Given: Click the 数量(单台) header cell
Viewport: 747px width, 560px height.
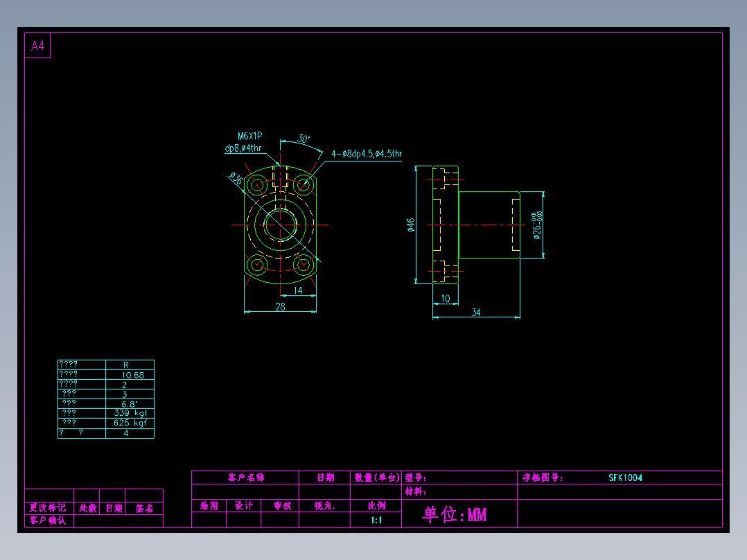Looking at the screenshot, I should click(x=377, y=478).
